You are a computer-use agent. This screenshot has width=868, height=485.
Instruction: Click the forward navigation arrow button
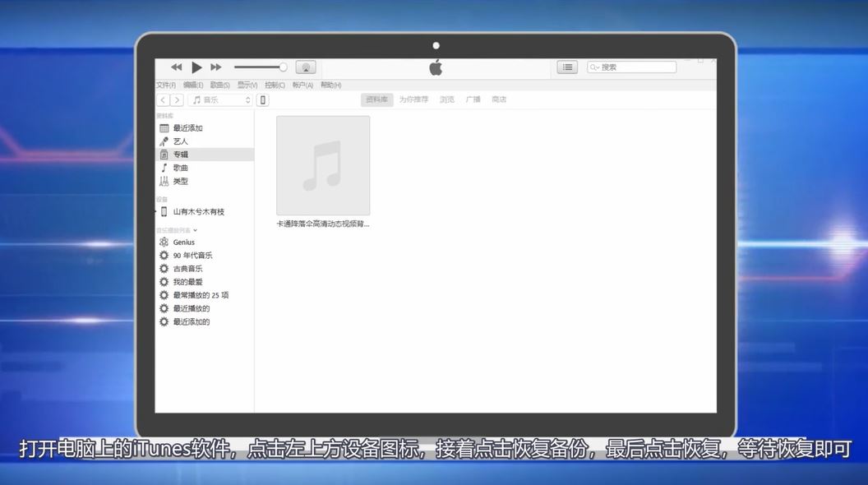178,99
